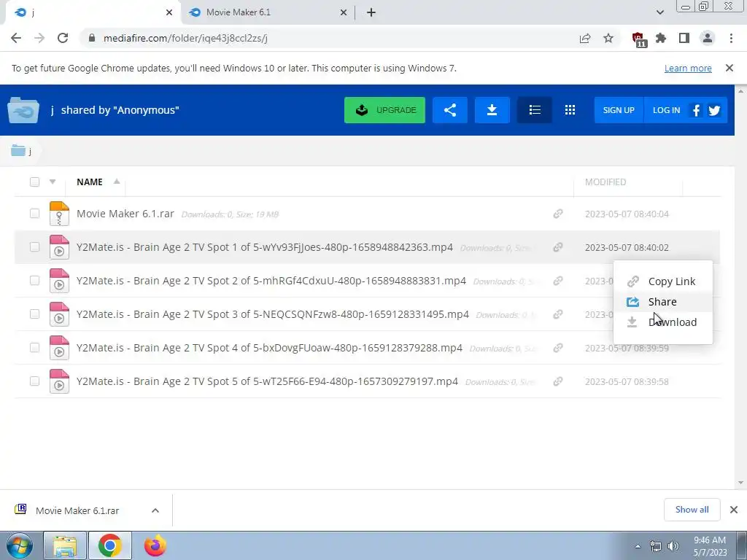This screenshot has width=747, height=560.
Task: Dismiss the Chrome update notification bar
Action: [729, 68]
